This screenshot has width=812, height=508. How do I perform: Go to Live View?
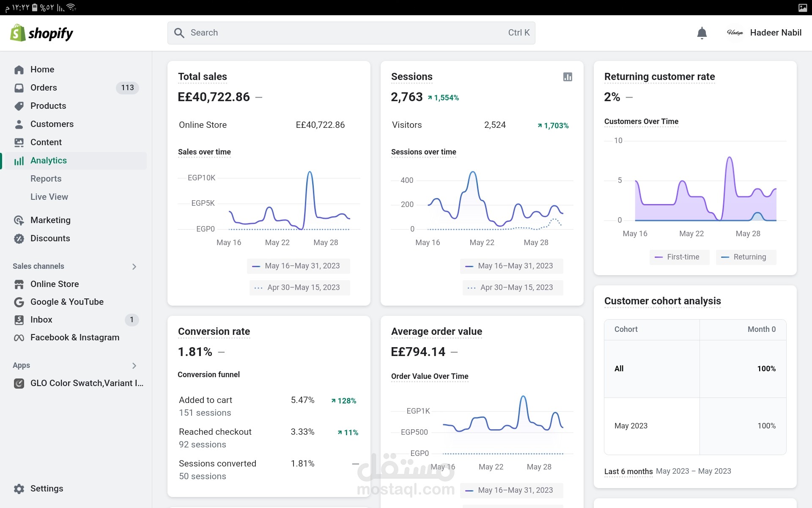49,197
